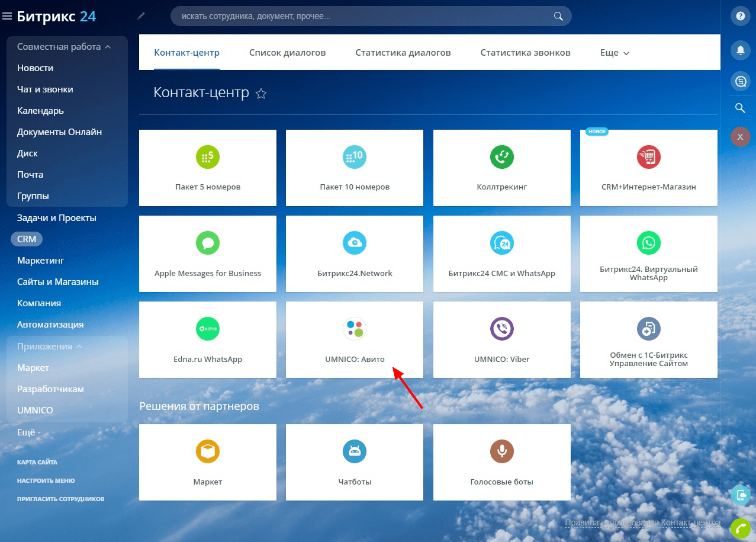Click the Пригласить сотрудников link
The height and width of the screenshot is (542, 756).
tap(60, 499)
